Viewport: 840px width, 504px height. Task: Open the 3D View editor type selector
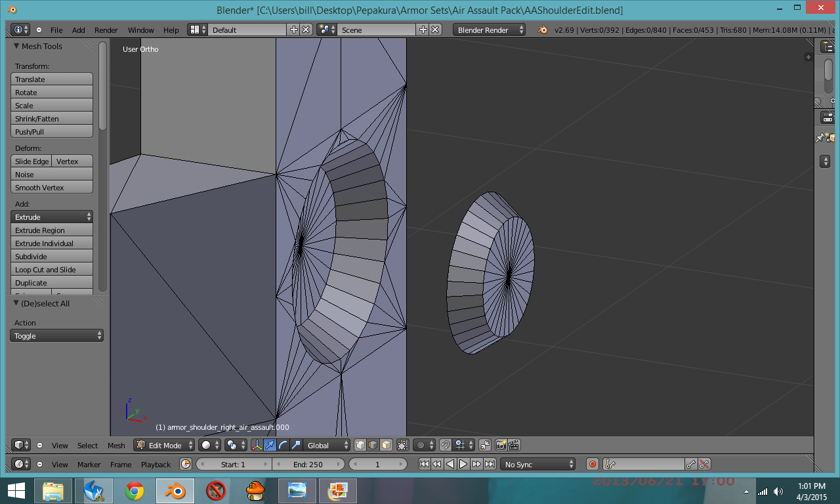[x=22, y=445]
